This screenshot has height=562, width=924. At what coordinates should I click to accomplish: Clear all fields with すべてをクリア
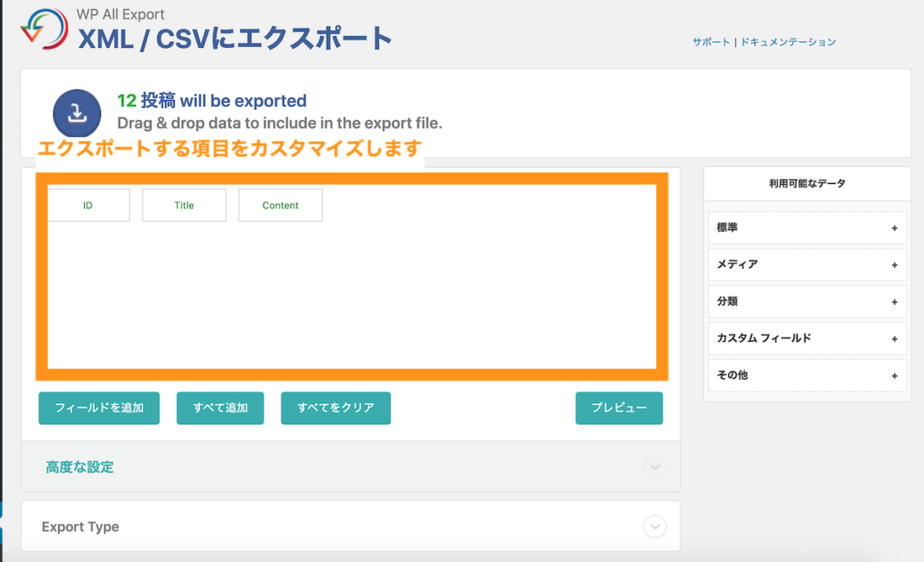pyautogui.click(x=336, y=408)
